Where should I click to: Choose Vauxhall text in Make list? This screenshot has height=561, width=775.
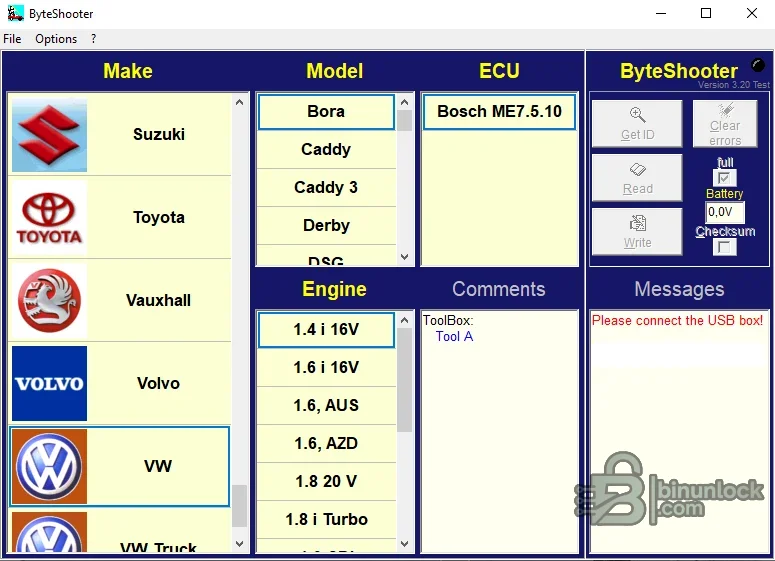point(158,301)
